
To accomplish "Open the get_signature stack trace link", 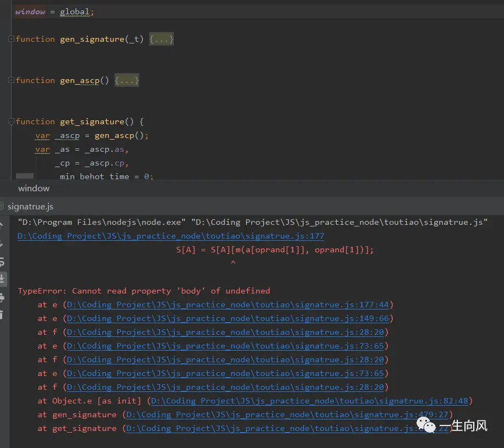I will click(287, 429).
